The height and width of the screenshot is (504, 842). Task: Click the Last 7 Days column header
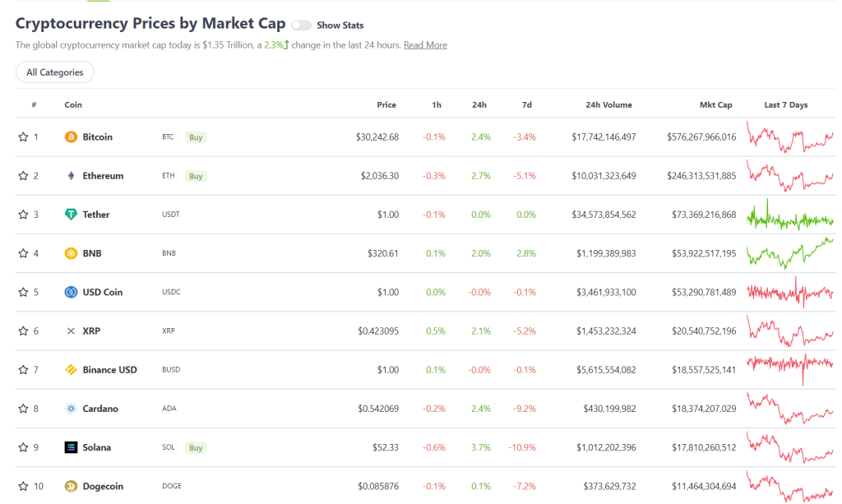[785, 104]
